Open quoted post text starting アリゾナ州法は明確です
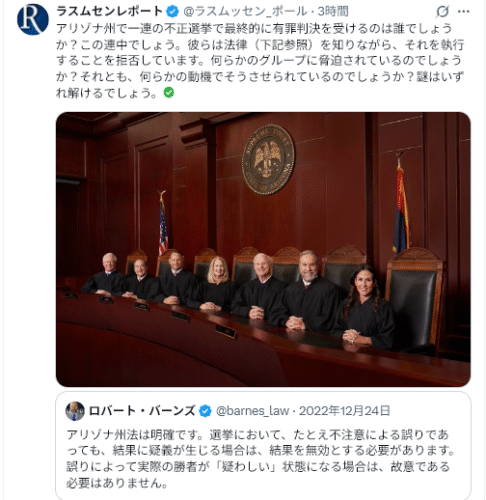 point(261,459)
